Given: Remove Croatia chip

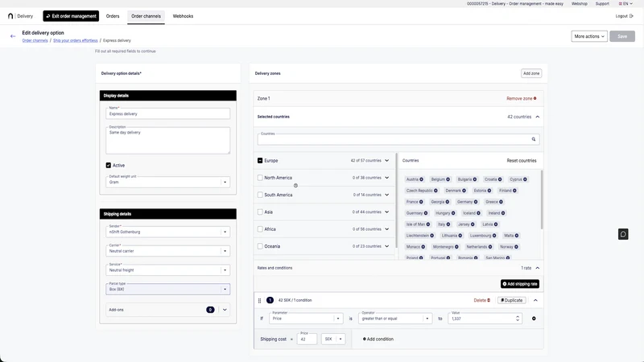Looking at the screenshot, I should (x=500, y=179).
